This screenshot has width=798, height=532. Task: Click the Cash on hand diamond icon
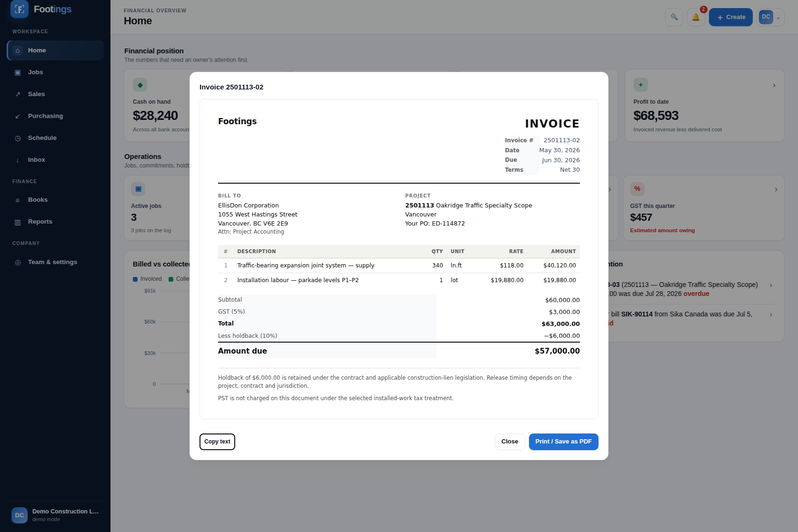pos(140,85)
